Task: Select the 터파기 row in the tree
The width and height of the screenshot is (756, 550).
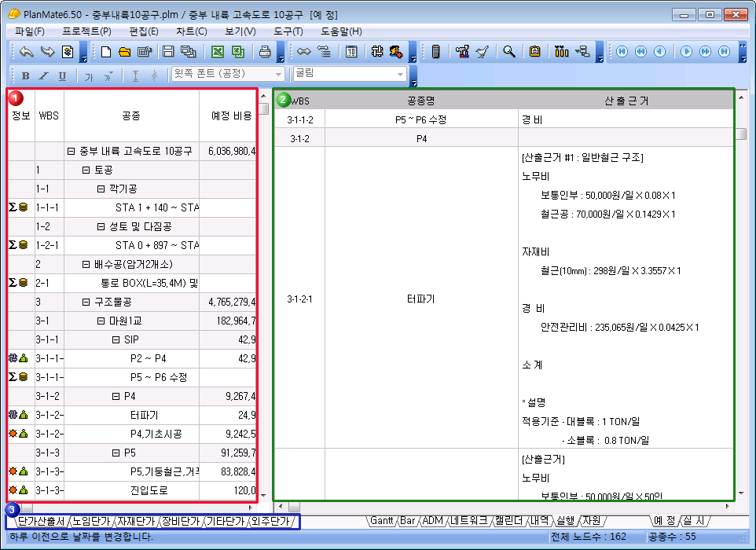Action: (x=145, y=415)
